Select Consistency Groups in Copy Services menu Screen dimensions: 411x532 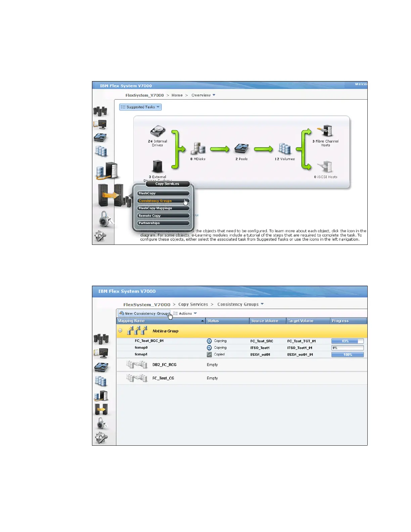163,201
